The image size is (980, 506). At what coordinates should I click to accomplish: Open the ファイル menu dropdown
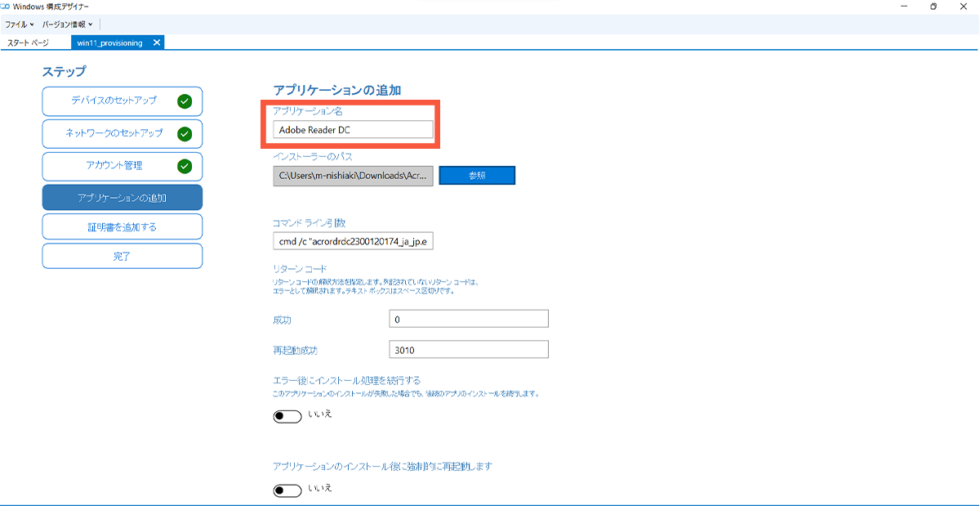pyautogui.click(x=18, y=23)
